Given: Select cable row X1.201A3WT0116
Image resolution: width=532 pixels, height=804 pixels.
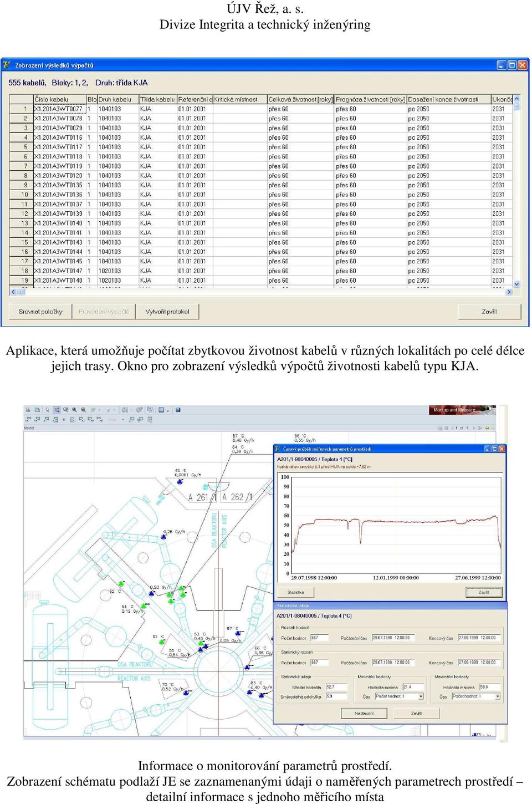Looking at the screenshot, I should 261,138.
